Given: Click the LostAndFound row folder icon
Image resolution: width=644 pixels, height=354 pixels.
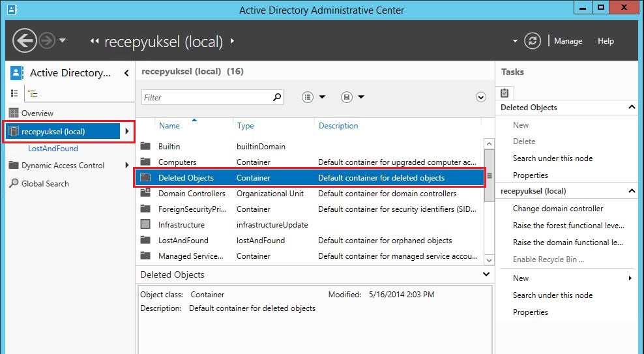Looking at the screenshot, I should tap(145, 240).
